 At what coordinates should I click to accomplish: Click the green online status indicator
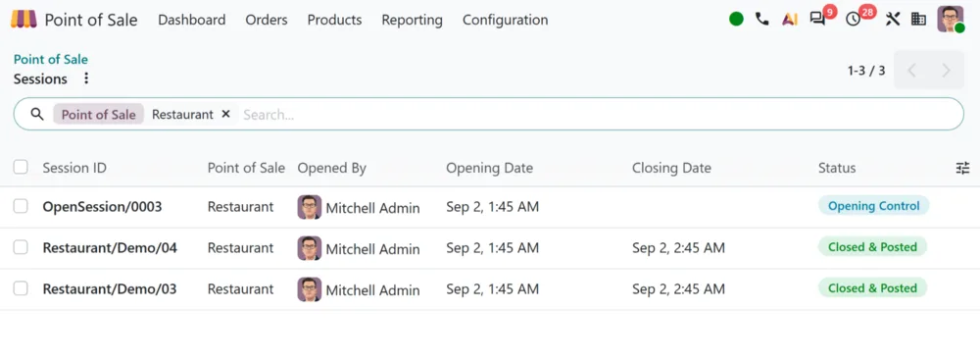(736, 20)
